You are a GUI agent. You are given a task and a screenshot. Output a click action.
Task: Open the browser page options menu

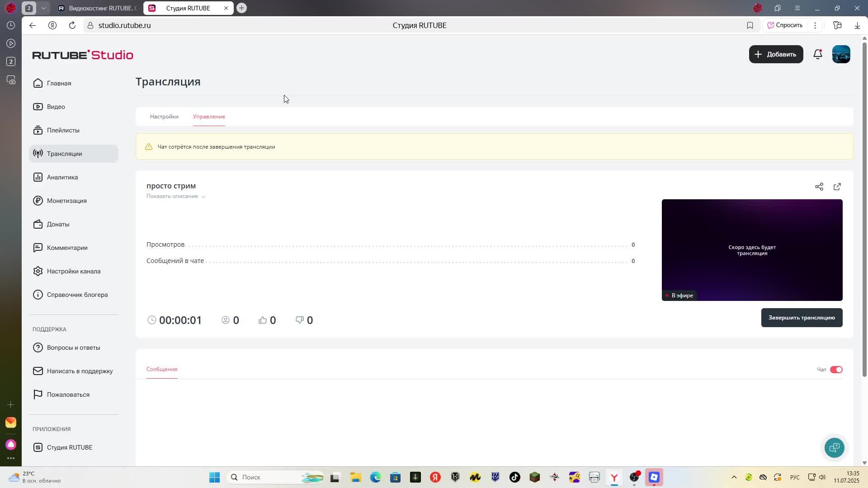click(x=815, y=25)
